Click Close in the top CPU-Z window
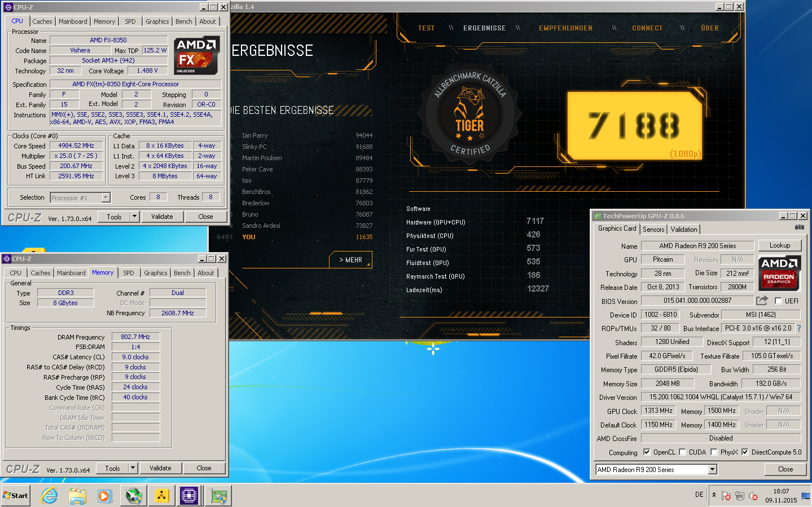 (205, 217)
